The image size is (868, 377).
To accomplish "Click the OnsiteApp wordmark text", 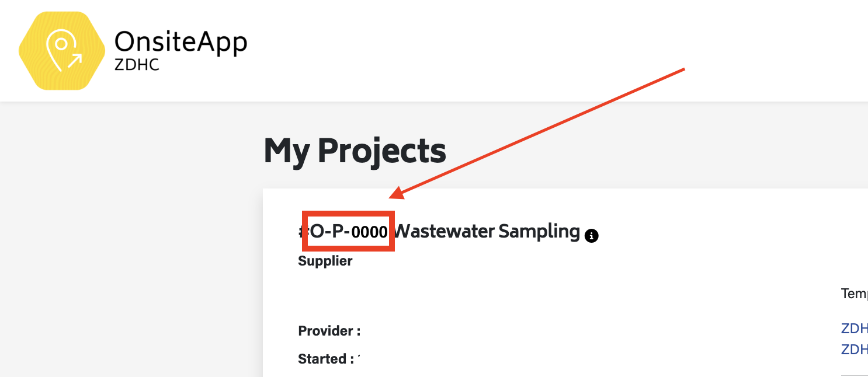I will 180,42.
